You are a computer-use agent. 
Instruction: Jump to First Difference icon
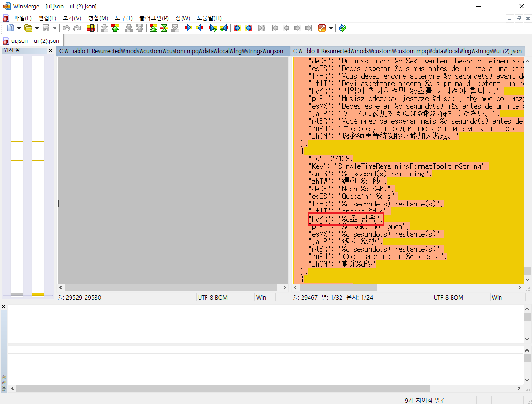tap(153, 28)
